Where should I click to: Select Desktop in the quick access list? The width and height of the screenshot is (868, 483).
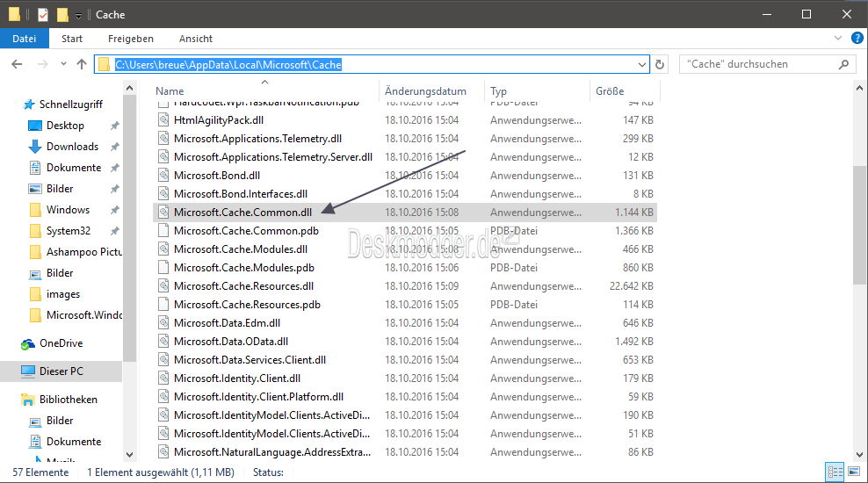65,126
